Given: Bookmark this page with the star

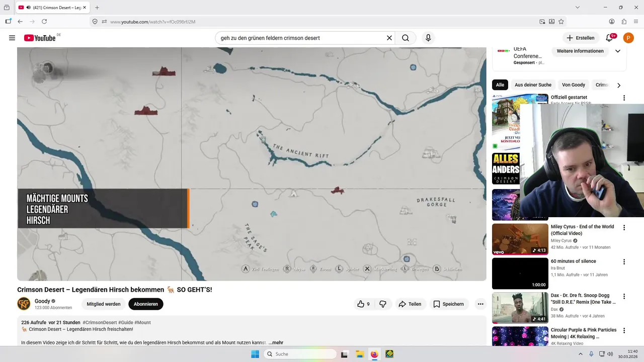Looking at the screenshot, I should pos(561,22).
